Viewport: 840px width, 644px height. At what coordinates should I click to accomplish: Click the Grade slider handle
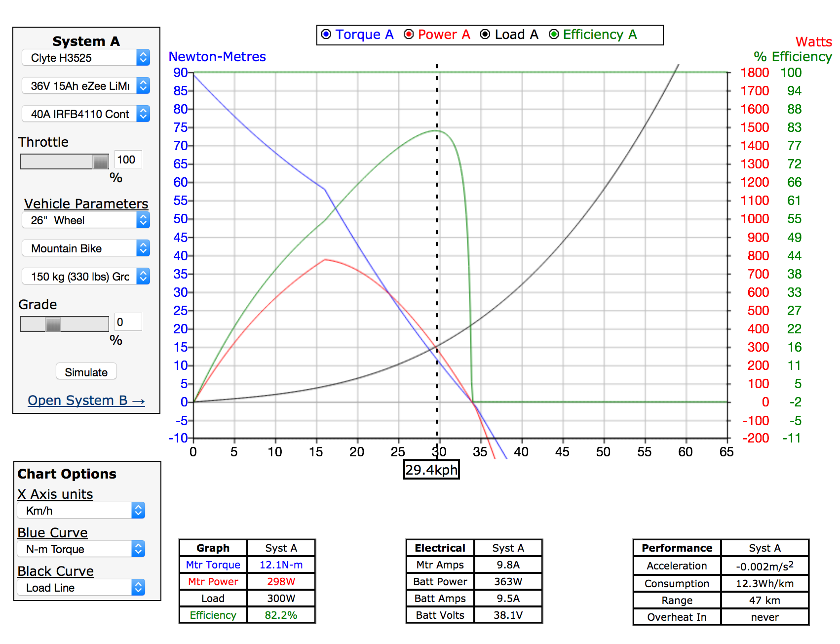tap(53, 324)
